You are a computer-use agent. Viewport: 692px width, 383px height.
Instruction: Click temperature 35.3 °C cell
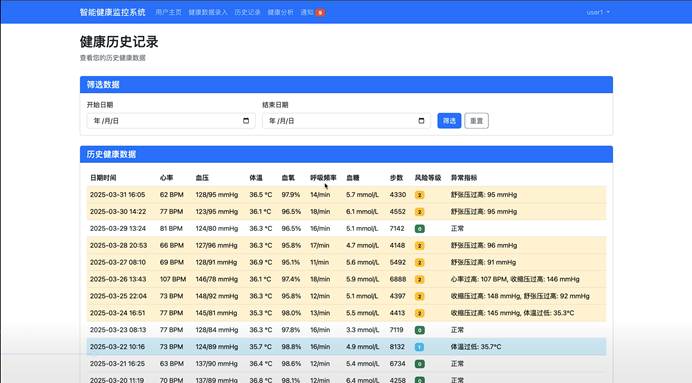click(260, 313)
